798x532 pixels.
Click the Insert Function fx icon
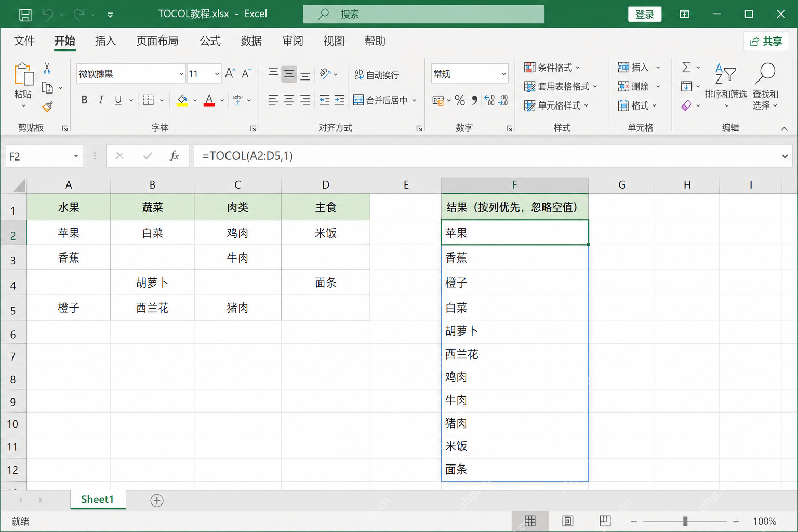pyautogui.click(x=175, y=156)
